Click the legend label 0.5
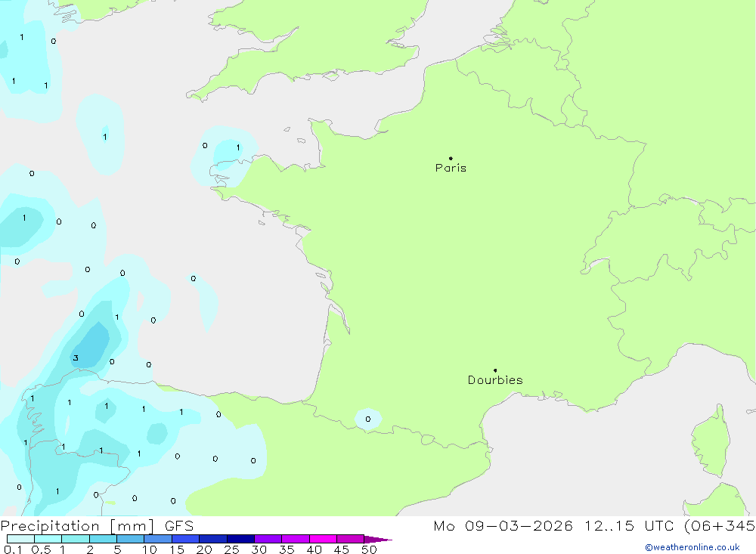756x554 pixels. [x=41, y=549]
